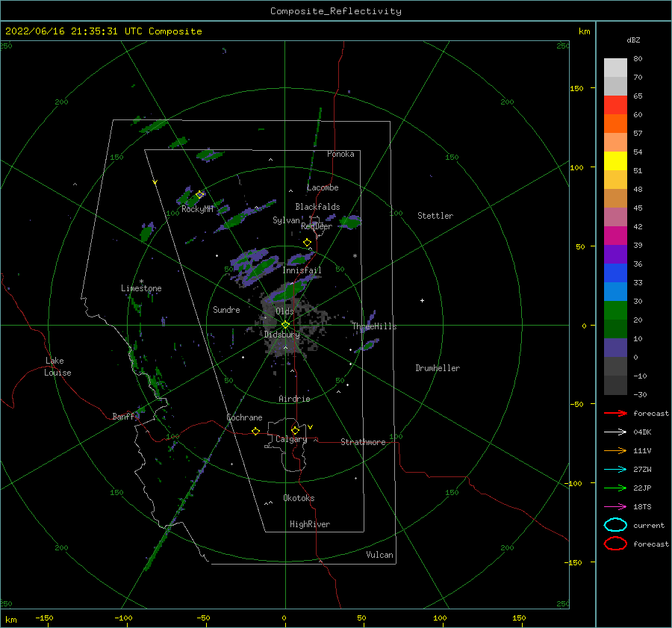Viewport: 672px width, 628px height.
Task: Select the bright green 30 dBZ swatch
Action: pos(615,310)
